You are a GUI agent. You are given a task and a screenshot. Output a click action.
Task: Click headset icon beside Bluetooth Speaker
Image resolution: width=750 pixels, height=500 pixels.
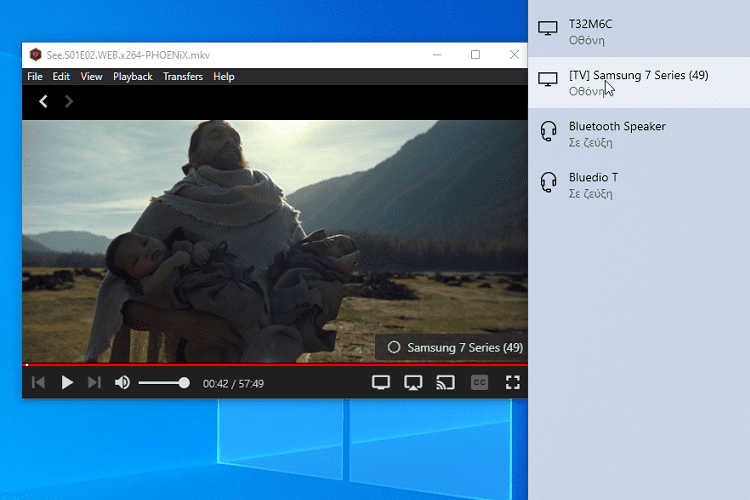point(548,131)
